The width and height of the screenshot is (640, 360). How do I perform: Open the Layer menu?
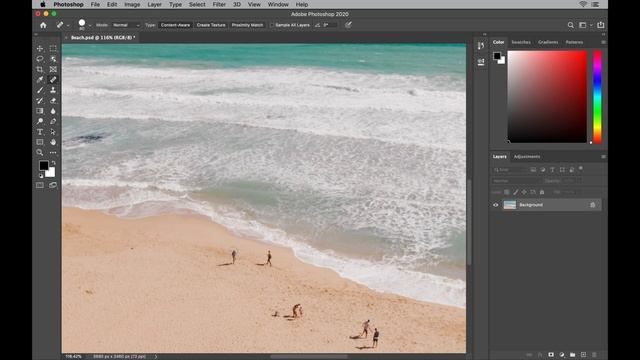(x=154, y=4)
